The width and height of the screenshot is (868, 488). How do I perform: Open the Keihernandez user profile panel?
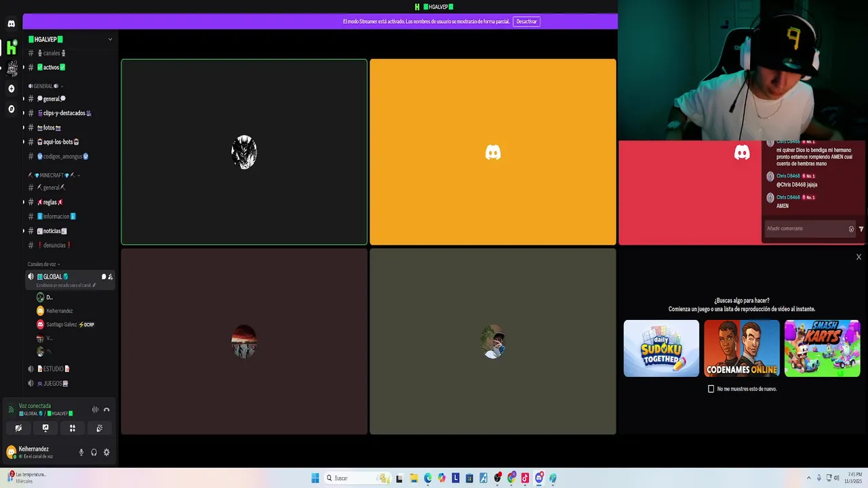pos(39,452)
